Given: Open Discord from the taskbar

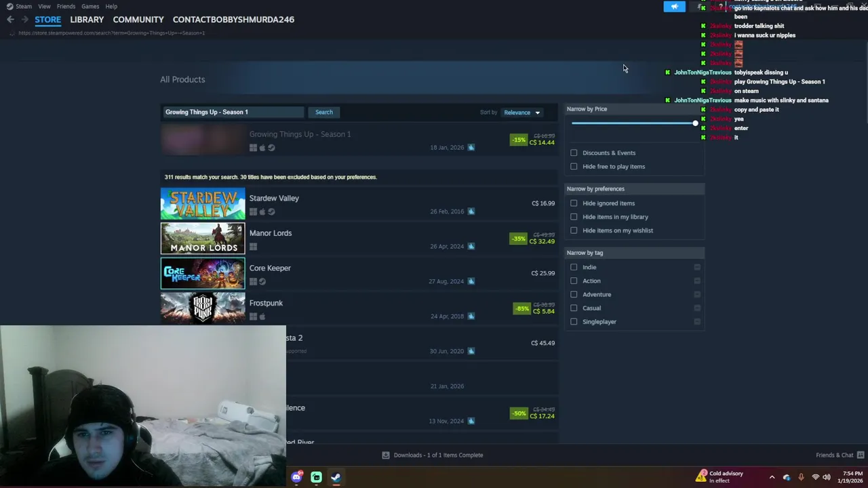Looking at the screenshot, I should (x=296, y=477).
